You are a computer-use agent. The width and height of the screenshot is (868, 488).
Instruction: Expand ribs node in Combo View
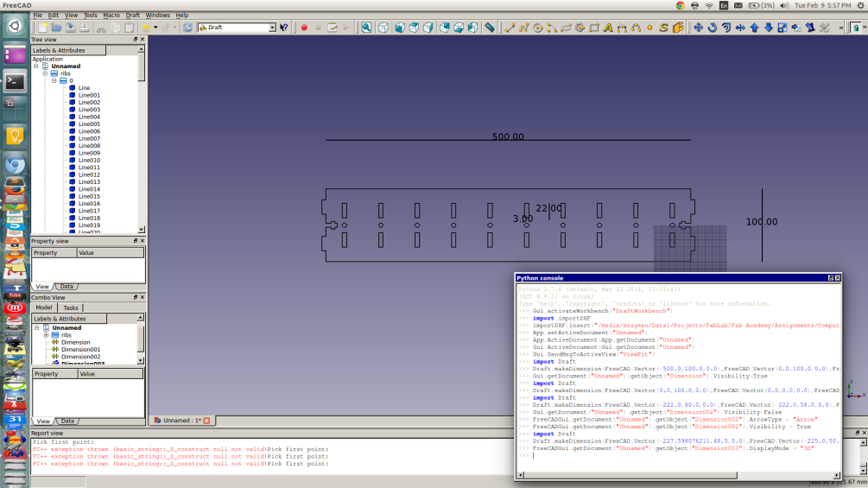[x=45, y=335]
